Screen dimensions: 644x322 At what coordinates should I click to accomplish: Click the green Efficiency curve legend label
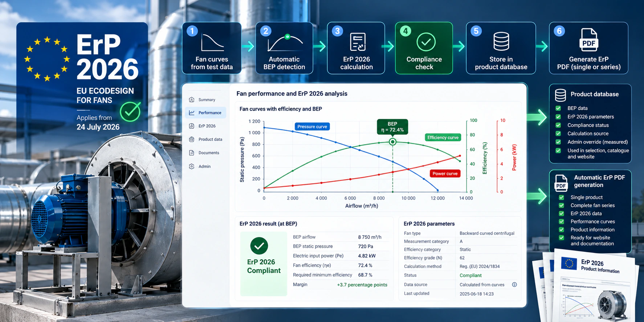[443, 138]
